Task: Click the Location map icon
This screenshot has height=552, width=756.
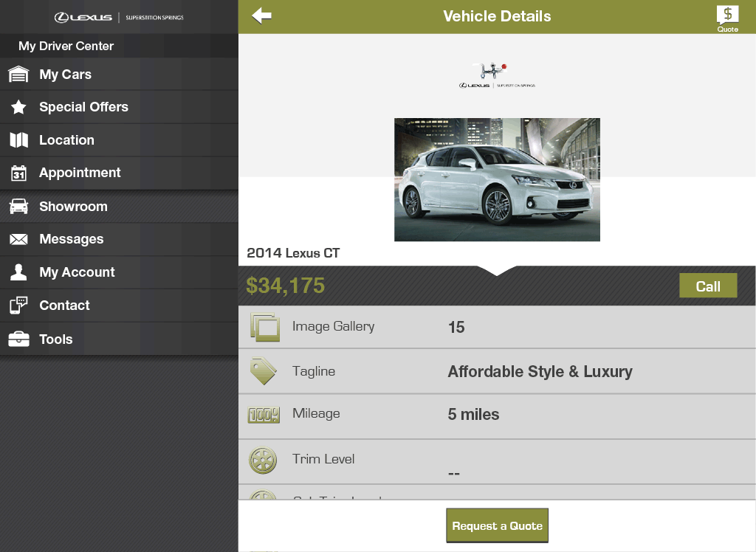Action: coord(18,140)
